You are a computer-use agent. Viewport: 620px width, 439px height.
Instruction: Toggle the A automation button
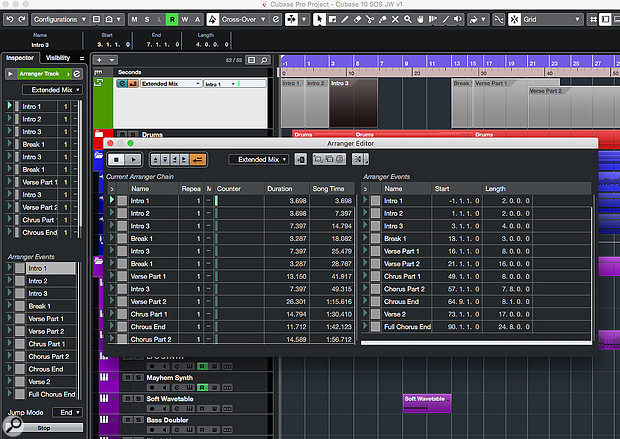pyautogui.click(x=197, y=19)
